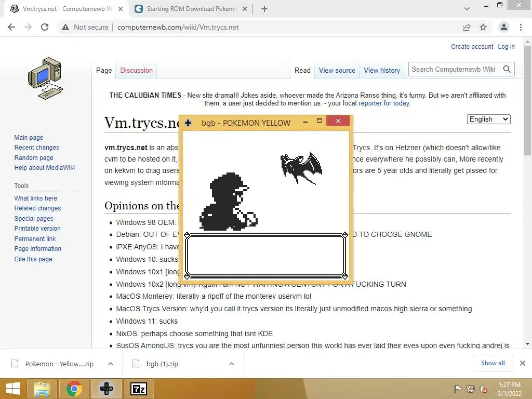Viewport: 532px width, 399px height.
Task: Close the downloads bar
Action: pos(523,363)
